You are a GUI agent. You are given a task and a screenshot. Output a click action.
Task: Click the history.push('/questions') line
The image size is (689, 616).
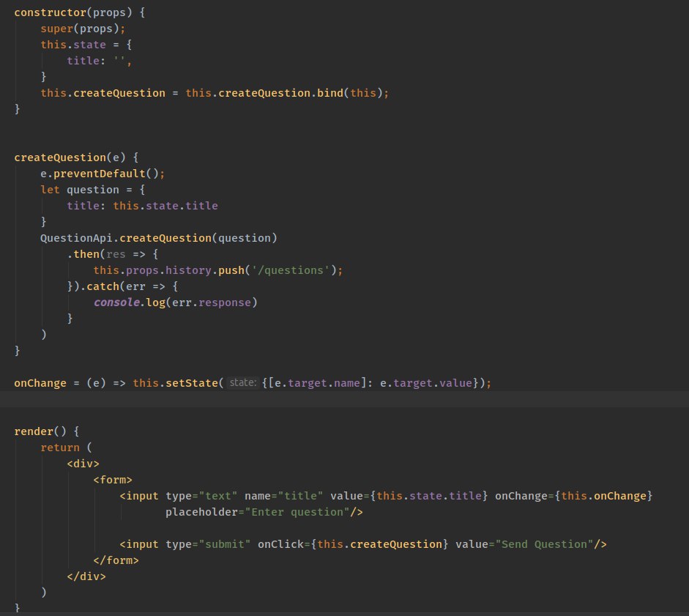(x=218, y=270)
